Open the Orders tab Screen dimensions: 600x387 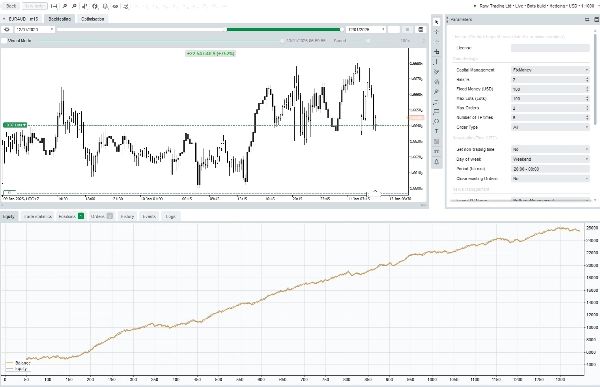pos(101,217)
